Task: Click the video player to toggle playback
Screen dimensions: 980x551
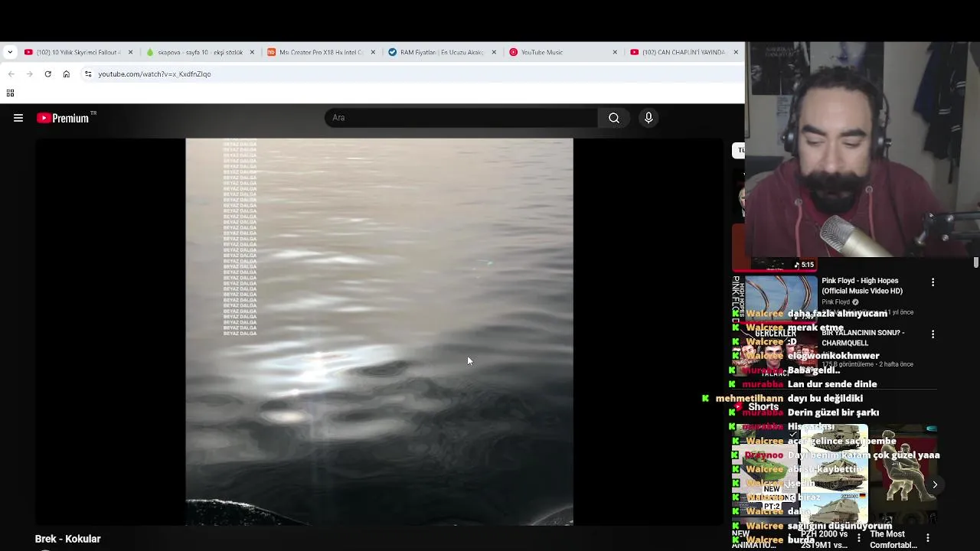Action: coord(379,331)
